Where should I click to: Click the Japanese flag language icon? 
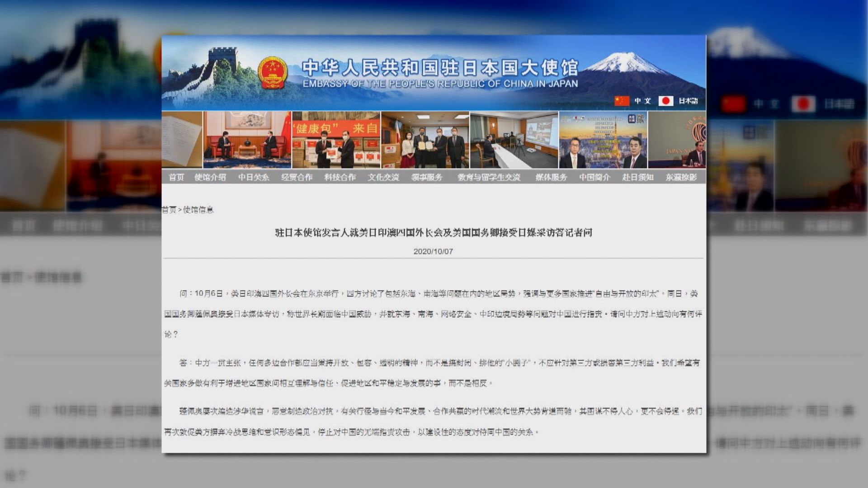click(666, 100)
